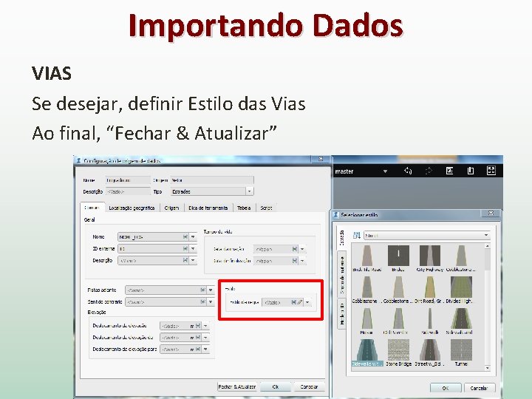Click Cancelar in the Selecionar estilo dialog
This screenshot has width=532, height=399.
point(480,387)
